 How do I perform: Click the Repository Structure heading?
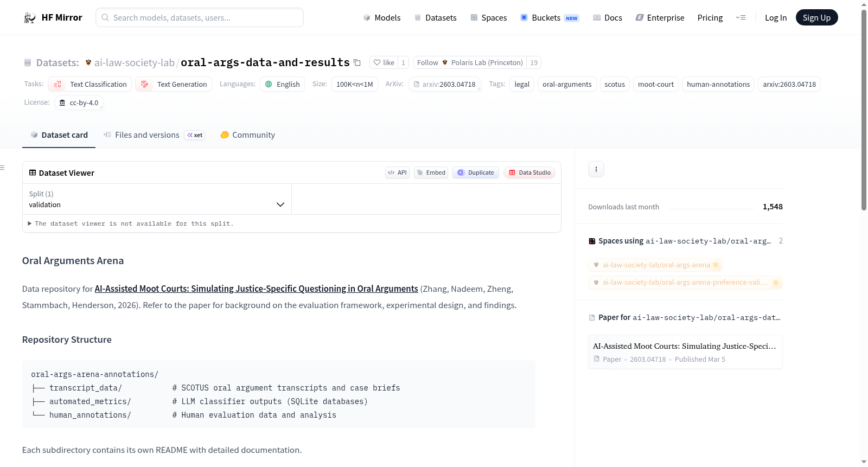[x=67, y=340]
